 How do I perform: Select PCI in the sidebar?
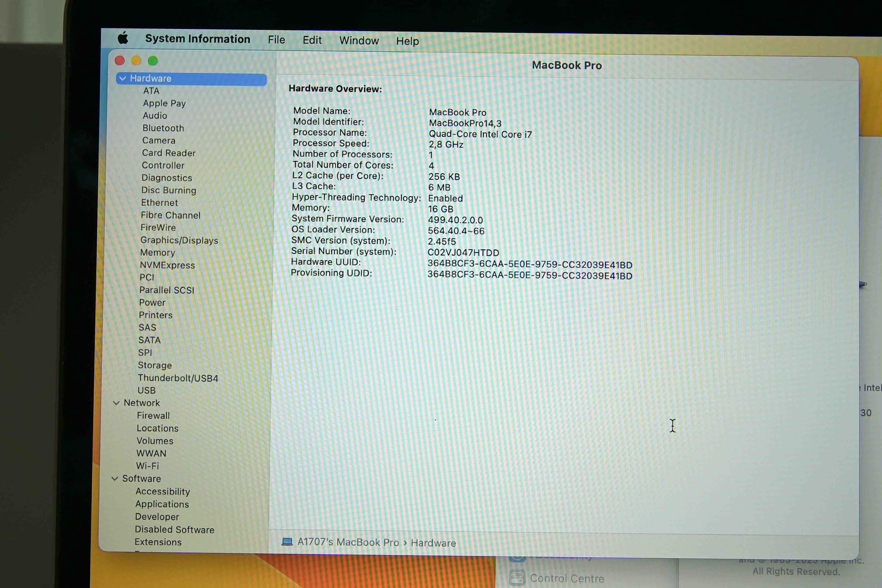[147, 277]
